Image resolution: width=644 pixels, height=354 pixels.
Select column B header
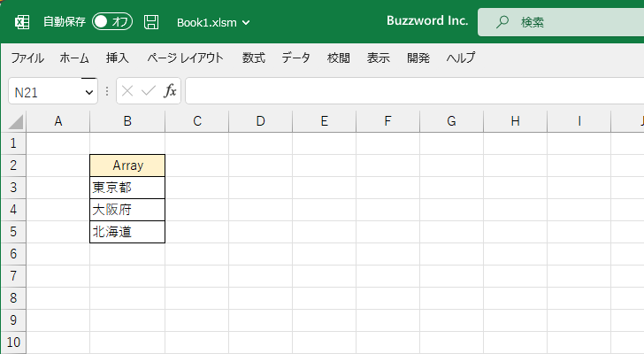127,121
